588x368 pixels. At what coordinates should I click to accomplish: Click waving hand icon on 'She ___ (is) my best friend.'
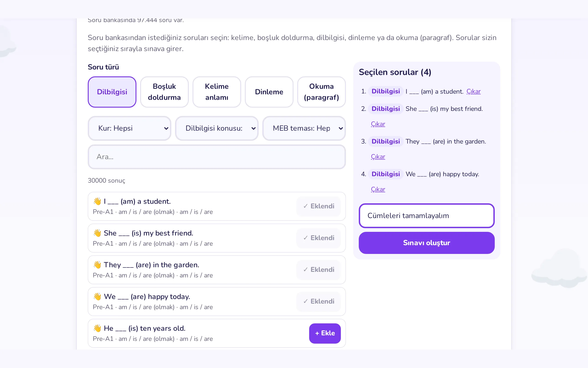click(x=97, y=233)
